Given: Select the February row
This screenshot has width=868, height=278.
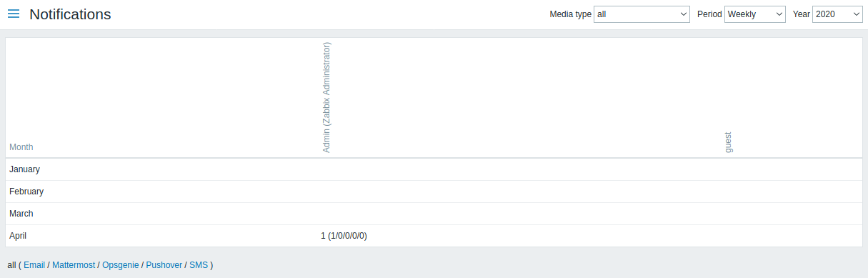Looking at the screenshot, I should pos(434,192).
